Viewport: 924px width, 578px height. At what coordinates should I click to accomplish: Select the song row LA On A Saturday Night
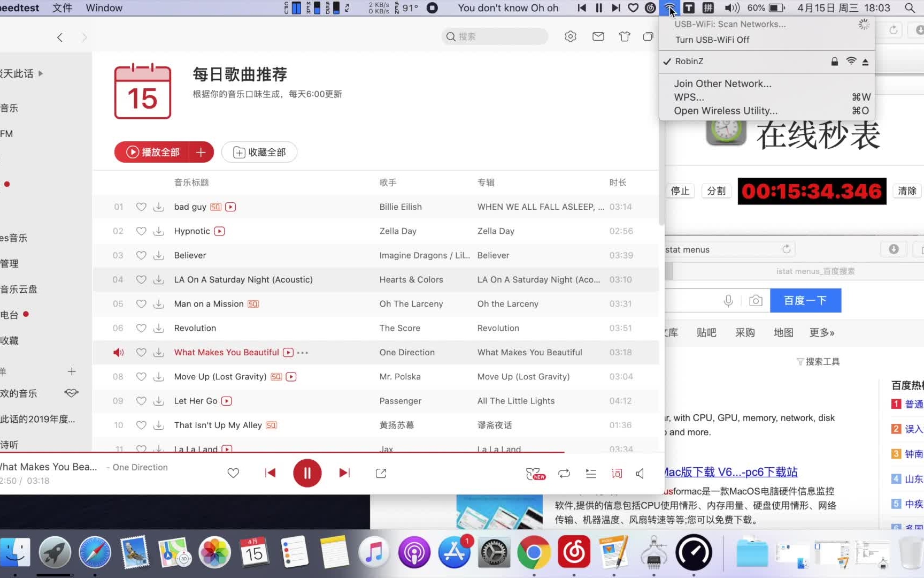(x=376, y=280)
